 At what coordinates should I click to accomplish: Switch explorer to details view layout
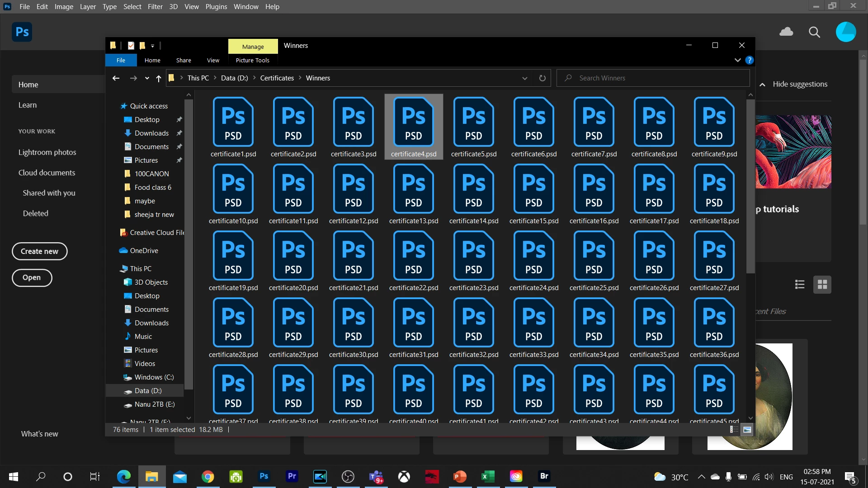point(734,430)
